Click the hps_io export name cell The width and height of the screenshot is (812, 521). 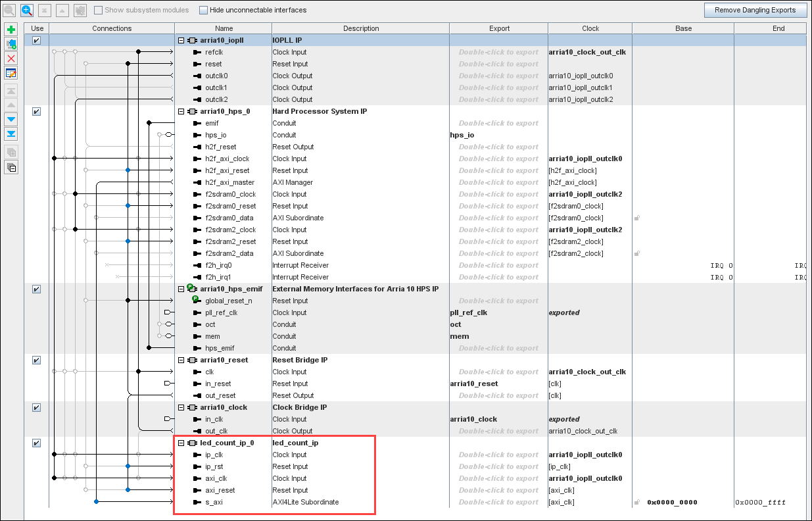[x=498, y=135]
